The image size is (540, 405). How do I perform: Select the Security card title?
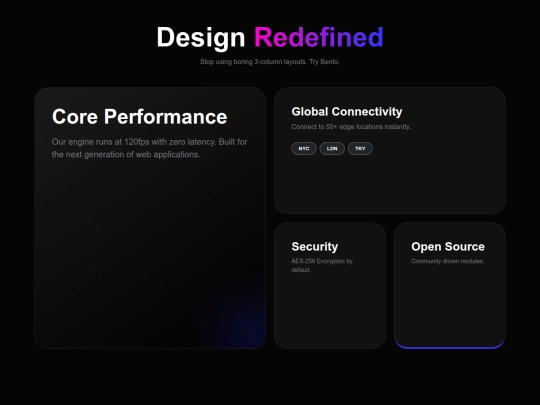[x=315, y=247]
